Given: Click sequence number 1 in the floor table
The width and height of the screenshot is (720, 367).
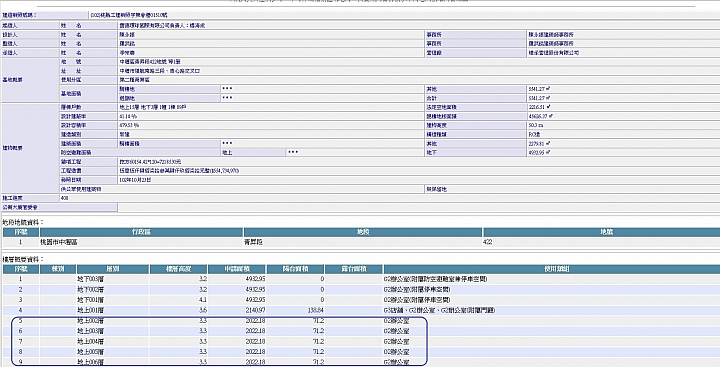Looking at the screenshot, I should tap(20, 279).
